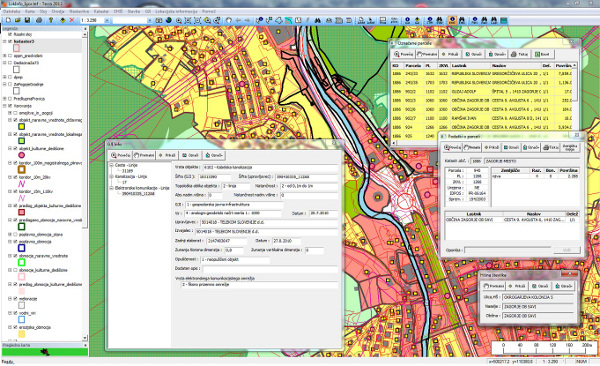
Task: Click the blue square swatch under poplavna_območja
Action: pos(22,248)
